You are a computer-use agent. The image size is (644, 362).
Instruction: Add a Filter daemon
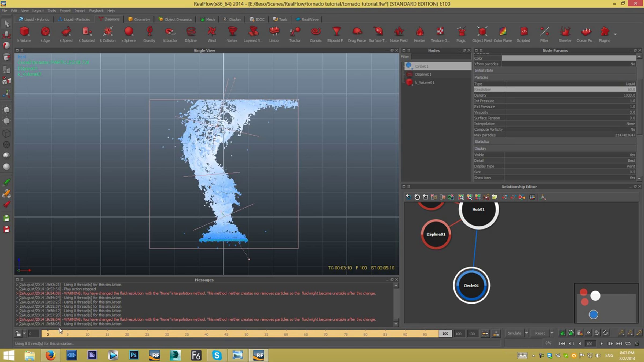coord(544,34)
